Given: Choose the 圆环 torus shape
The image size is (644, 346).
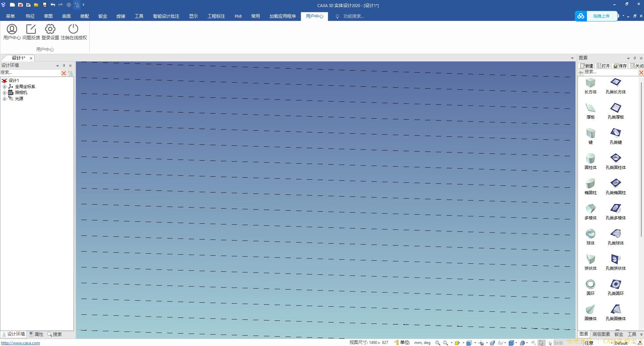Looking at the screenshot, I should coord(590,285).
